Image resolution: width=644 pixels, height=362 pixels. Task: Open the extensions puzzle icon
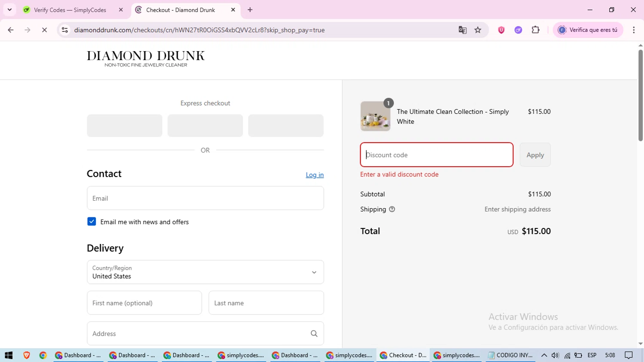(x=535, y=30)
